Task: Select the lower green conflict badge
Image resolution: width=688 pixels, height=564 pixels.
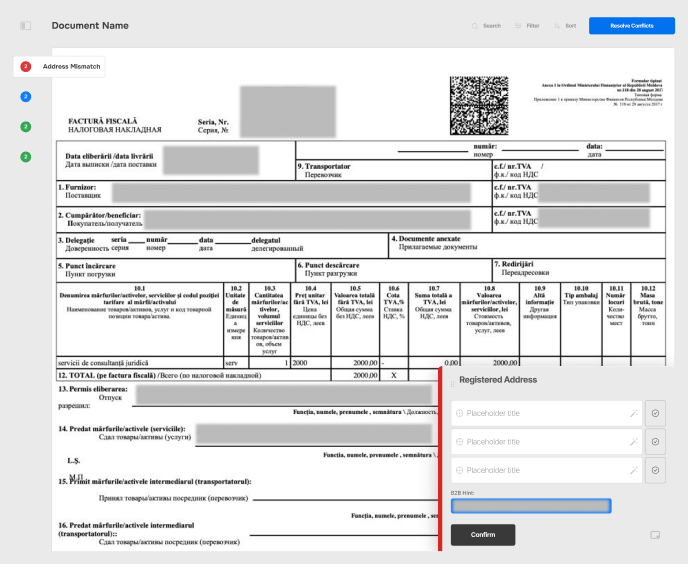Action: [25, 157]
